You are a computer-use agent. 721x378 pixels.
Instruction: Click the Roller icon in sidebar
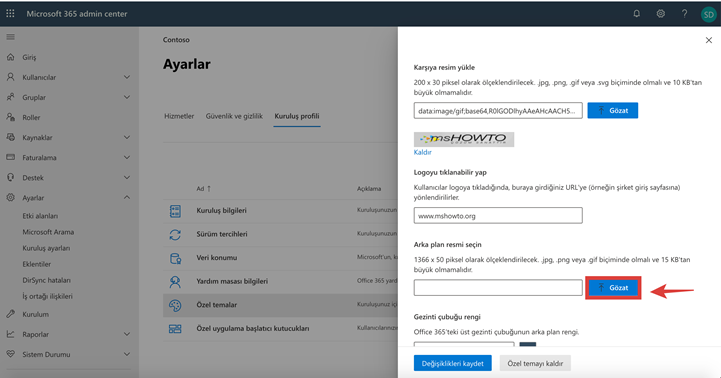pyautogui.click(x=11, y=117)
